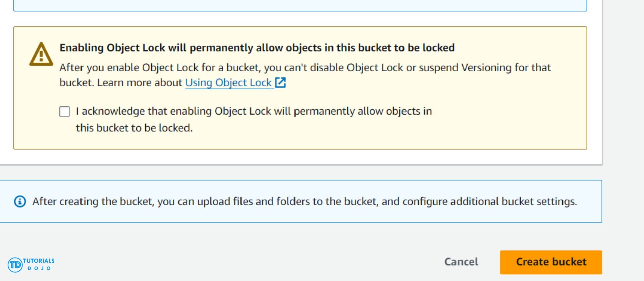Click the "Learn more about" text

point(140,82)
